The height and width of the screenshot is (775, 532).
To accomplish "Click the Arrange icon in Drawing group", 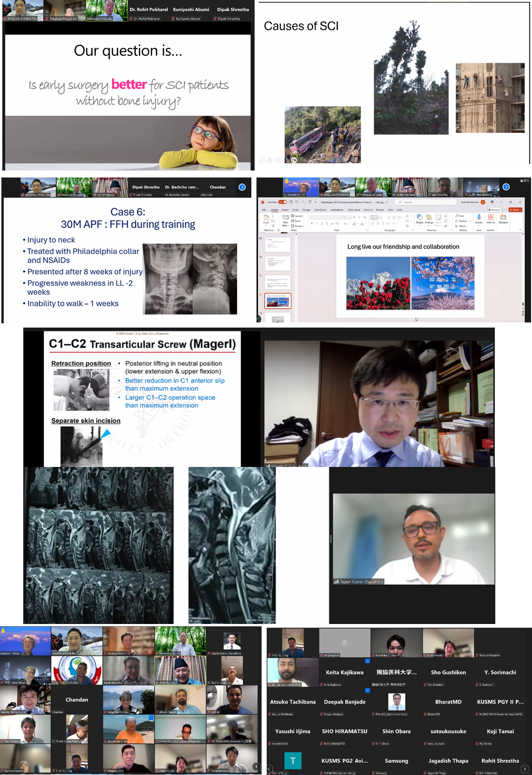I will [x=429, y=218].
